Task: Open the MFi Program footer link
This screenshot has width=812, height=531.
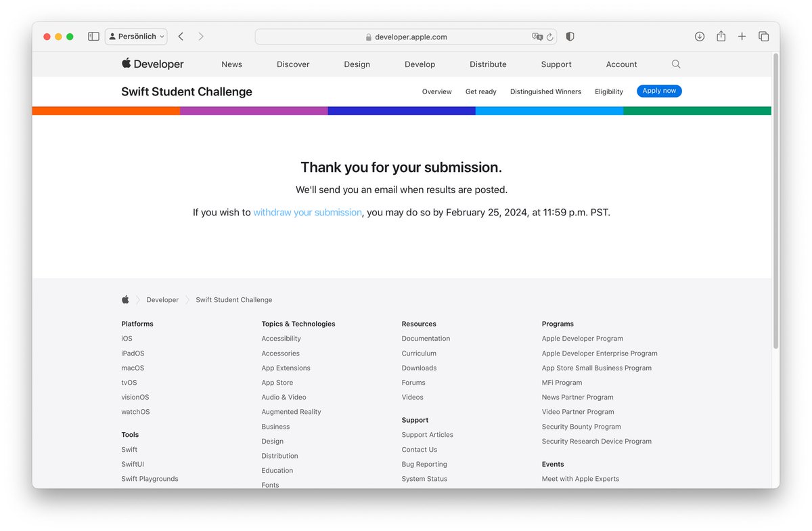Action: 562,383
